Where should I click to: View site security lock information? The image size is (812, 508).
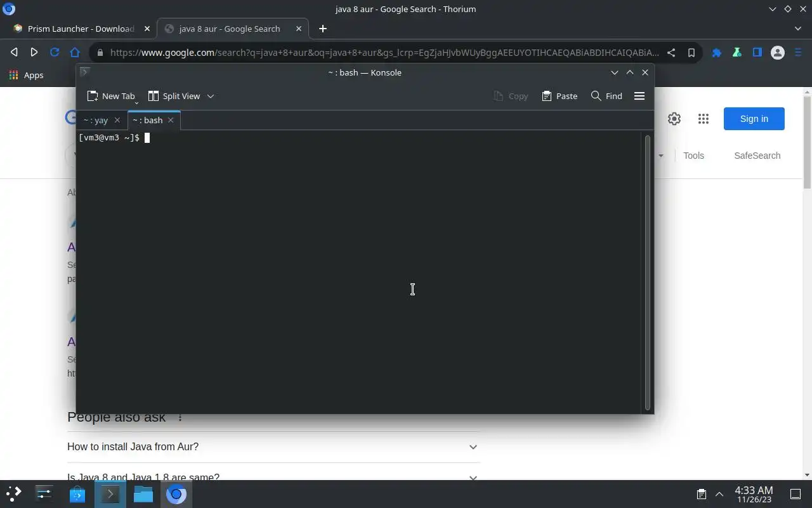100,53
